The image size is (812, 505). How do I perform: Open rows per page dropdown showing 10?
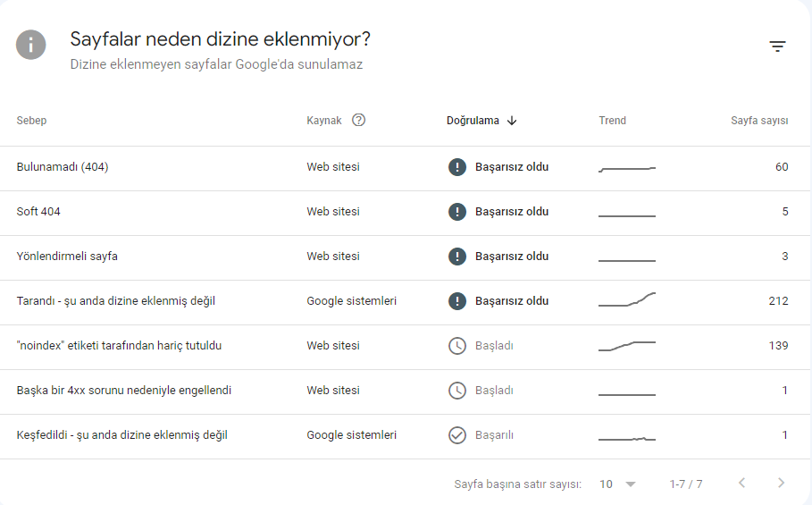pos(617,484)
